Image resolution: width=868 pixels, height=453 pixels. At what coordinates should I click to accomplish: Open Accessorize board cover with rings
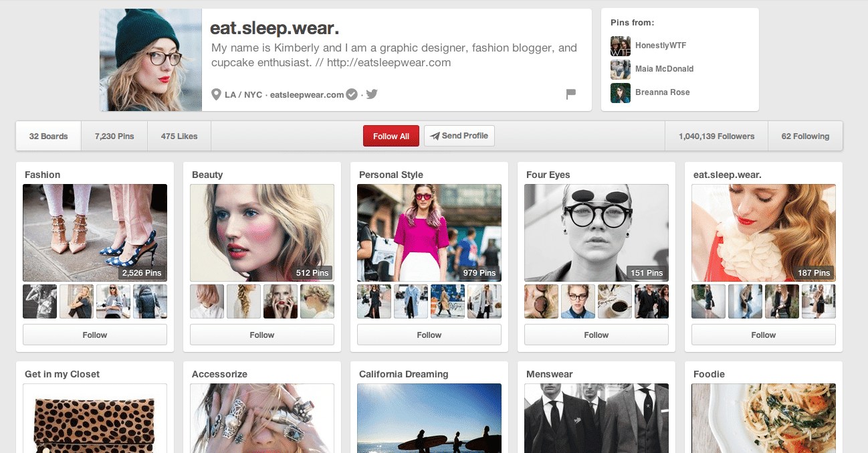coord(262,418)
